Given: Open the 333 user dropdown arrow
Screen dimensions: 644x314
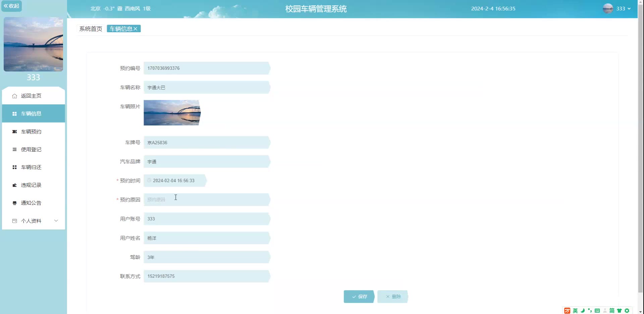Looking at the screenshot, I should pyautogui.click(x=629, y=9).
